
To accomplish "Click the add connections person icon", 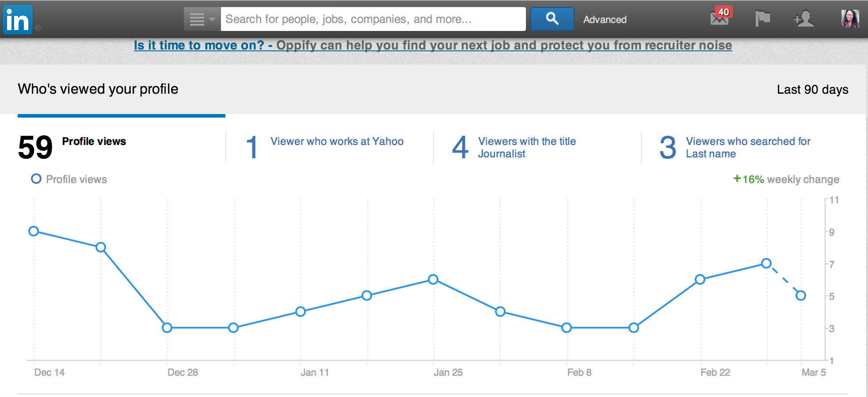I will 803,19.
